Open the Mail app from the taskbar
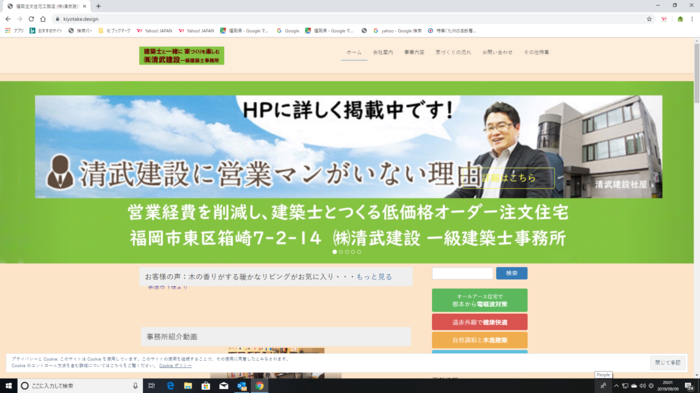Viewport: 700px width, 393px height. tap(224, 386)
